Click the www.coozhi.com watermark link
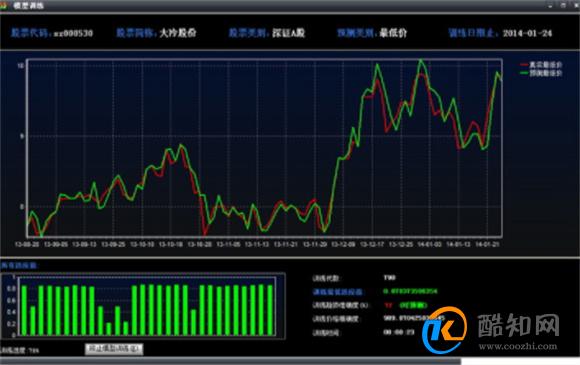Image resolution: width=580 pixels, height=365 pixels. (x=518, y=347)
